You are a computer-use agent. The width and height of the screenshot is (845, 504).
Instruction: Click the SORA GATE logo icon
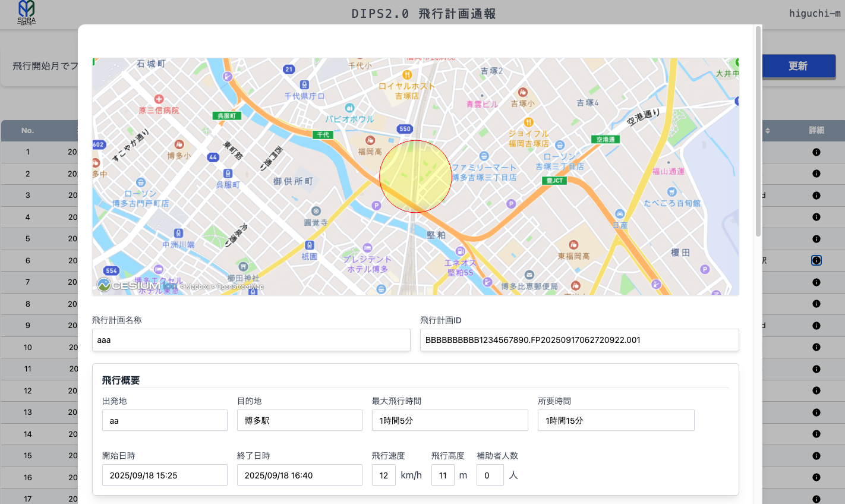click(x=26, y=12)
